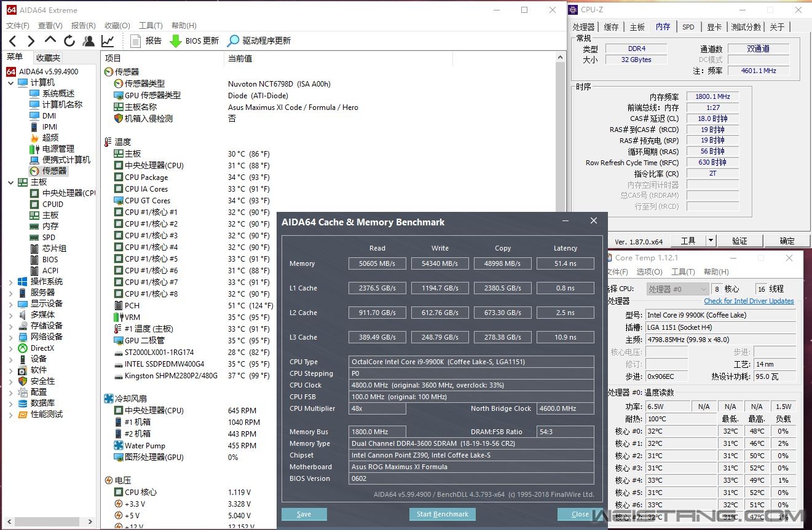This screenshot has width=812, height=530.
Task: Select ACPI tree item
Action: (x=50, y=270)
